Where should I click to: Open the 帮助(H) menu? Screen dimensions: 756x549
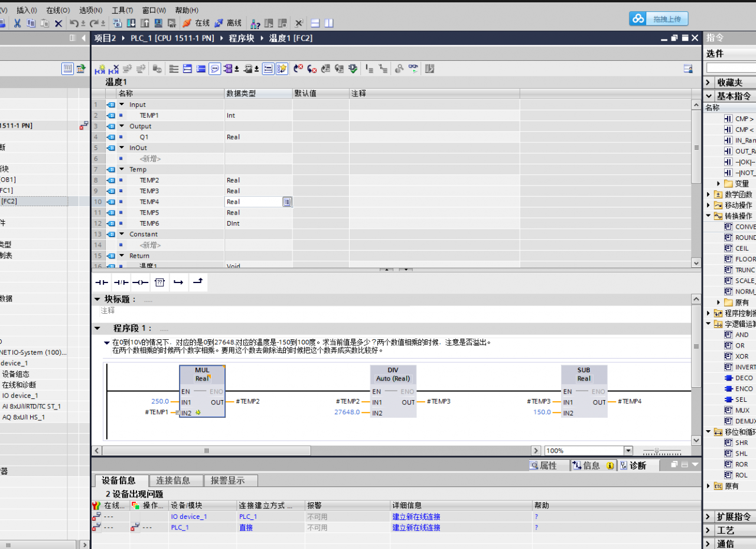click(x=187, y=10)
